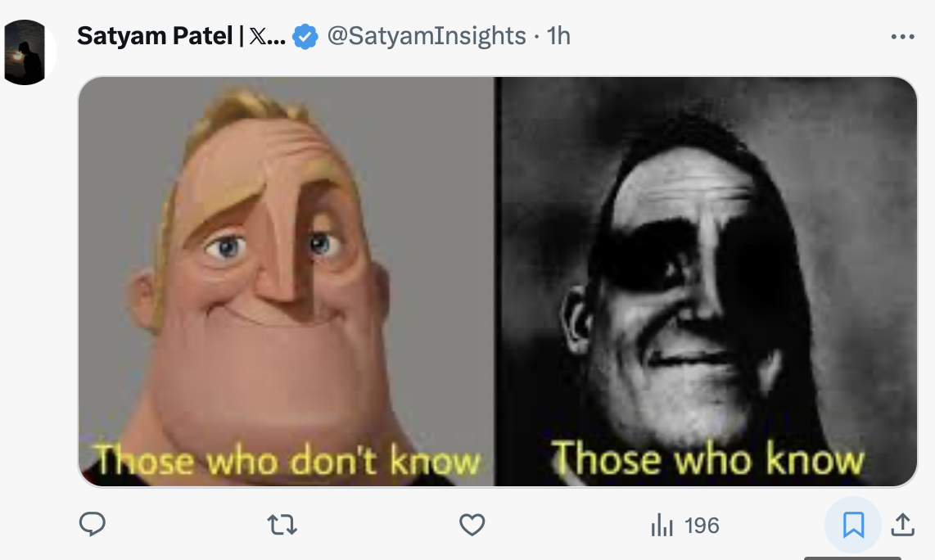This screenshot has height=560, width=935.
Task: Open tweet permalink via the 1h timestamp
Action: (558, 36)
